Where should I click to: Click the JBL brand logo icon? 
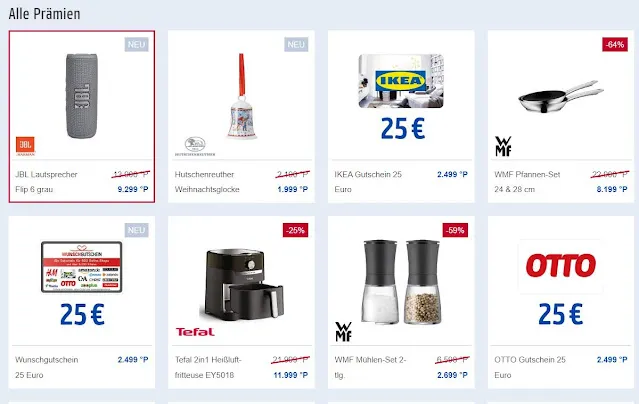pos(25,146)
